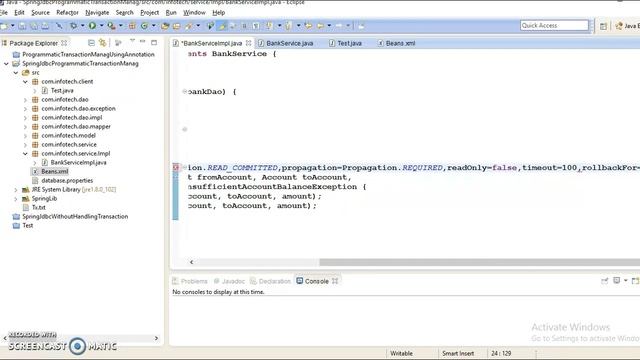Switch to Test.java editor tab
Image resolution: width=640 pixels, height=360 pixels.
[x=345, y=43]
